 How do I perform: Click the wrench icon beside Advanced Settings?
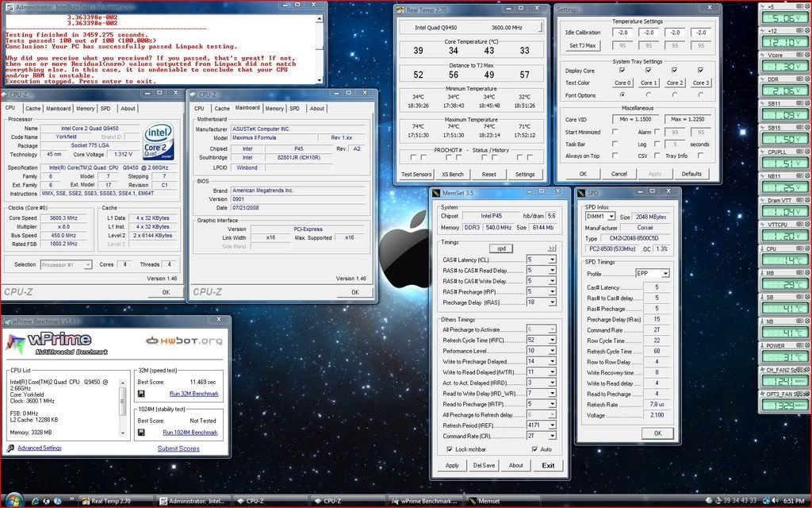(10, 448)
